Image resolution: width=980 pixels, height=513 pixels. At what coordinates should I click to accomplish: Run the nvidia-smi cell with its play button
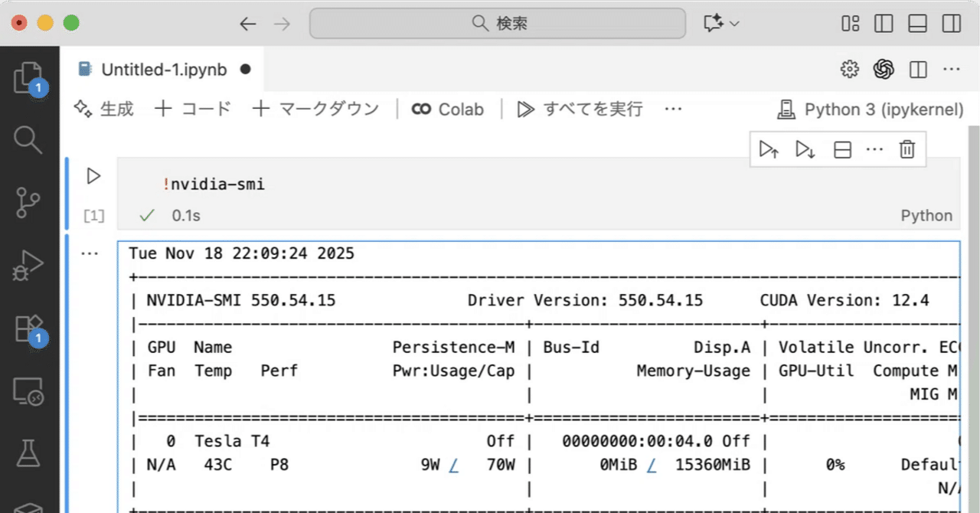coord(92,175)
